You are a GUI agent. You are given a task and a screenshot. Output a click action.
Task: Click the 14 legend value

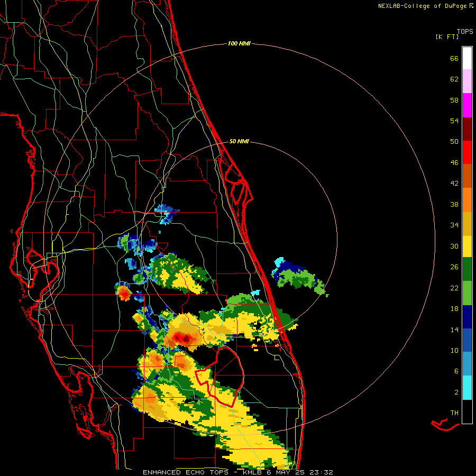click(x=454, y=329)
